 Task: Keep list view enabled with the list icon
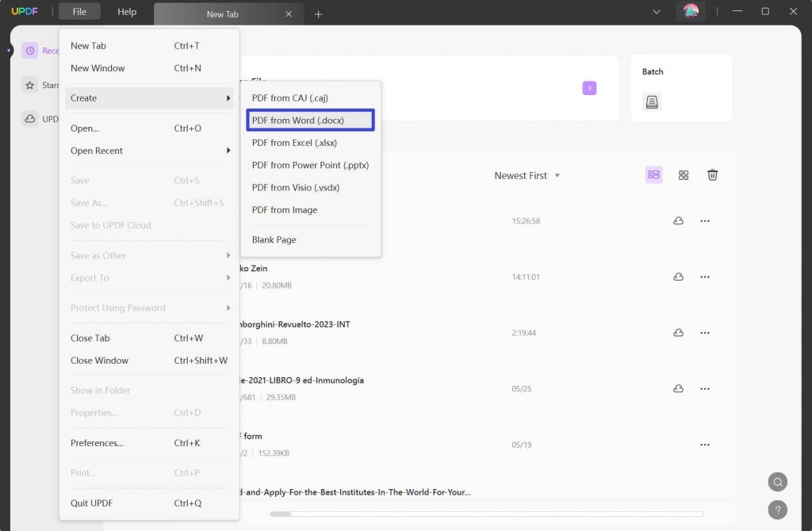point(653,175)
